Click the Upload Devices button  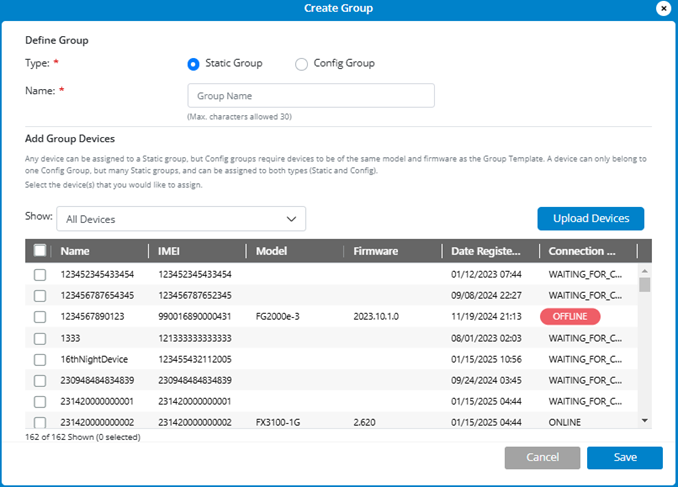590,219
